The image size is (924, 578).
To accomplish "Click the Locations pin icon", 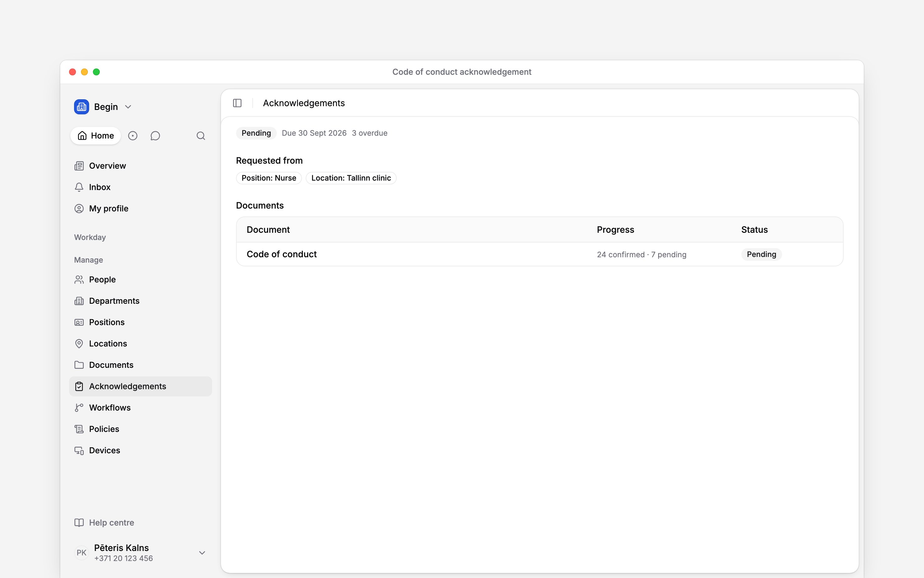I will (x=79, y=344).
